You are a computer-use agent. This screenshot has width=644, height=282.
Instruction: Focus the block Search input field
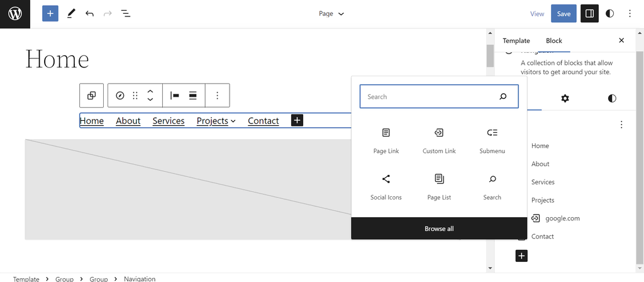pos(431,97)
